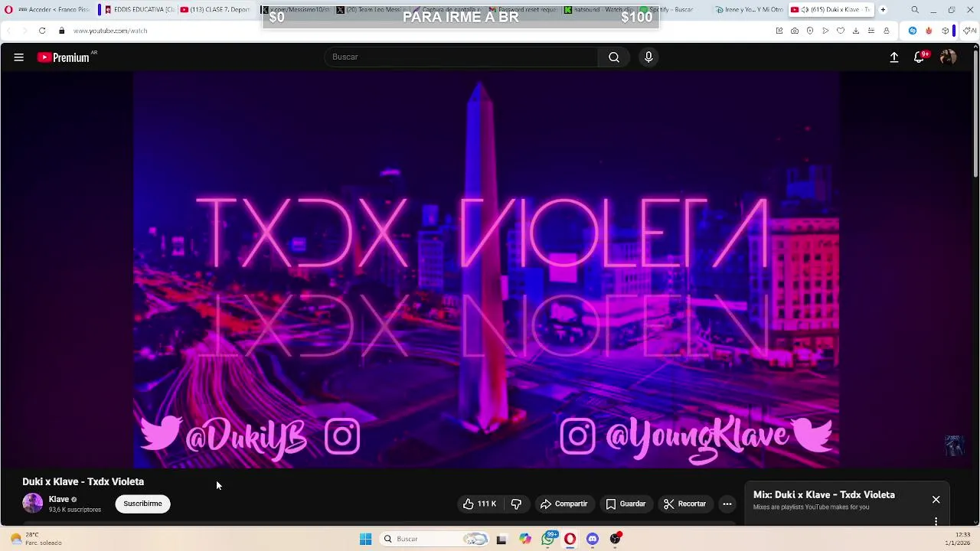The height and width of the screenshot is (551, 980).
Task: Open the Compartir share dialog
Action: click(x=563, y=504)
